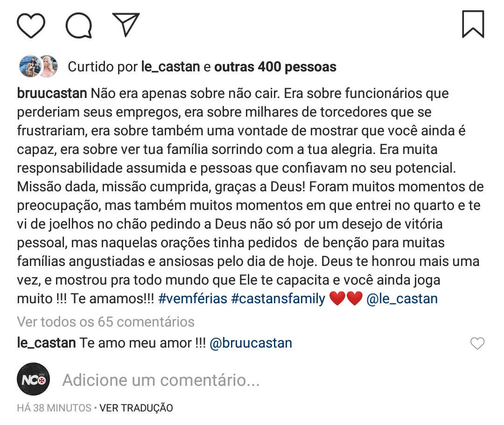
Task: Open comments via the speech bubble icon
Action: point(78,26)
